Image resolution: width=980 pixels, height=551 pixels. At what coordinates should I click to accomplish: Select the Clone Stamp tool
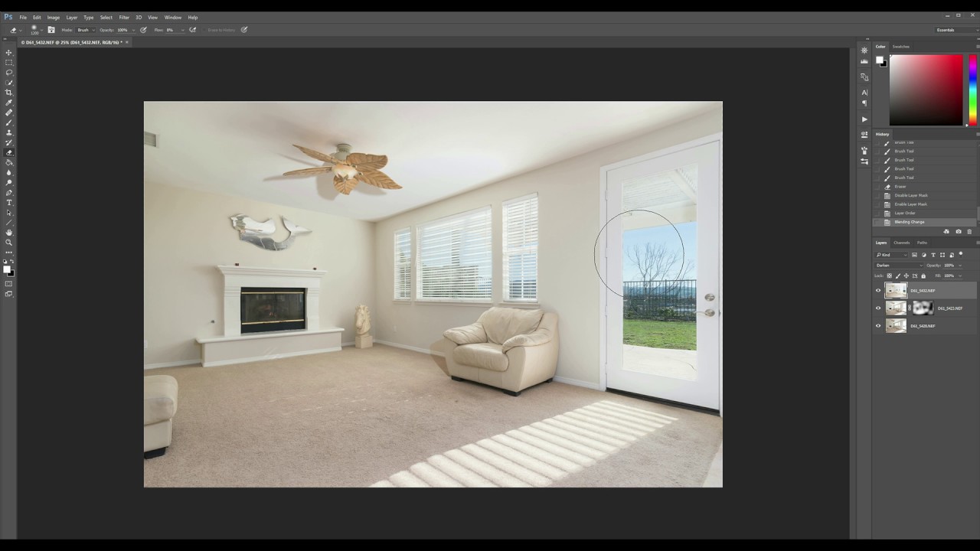coord(8,132)
